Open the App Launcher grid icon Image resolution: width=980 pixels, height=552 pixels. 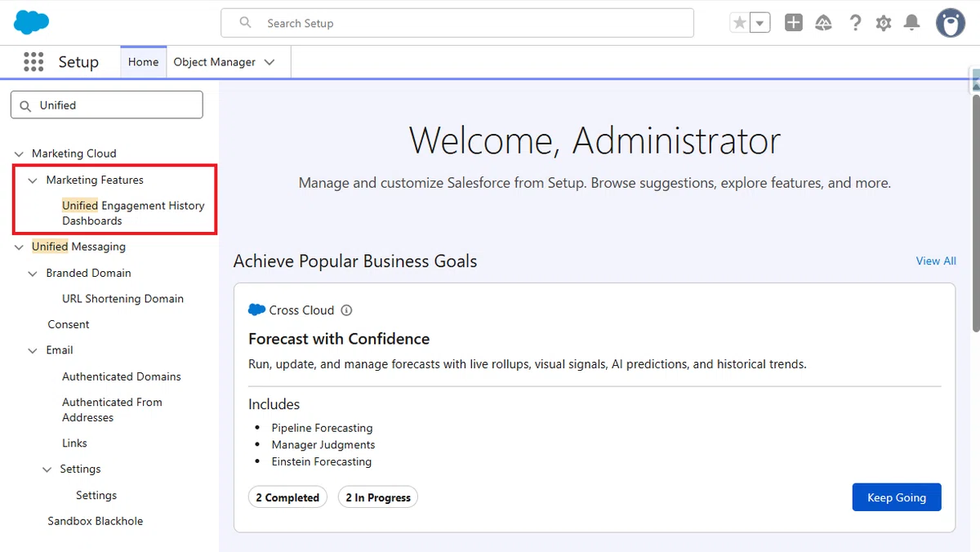click(33, 62)
